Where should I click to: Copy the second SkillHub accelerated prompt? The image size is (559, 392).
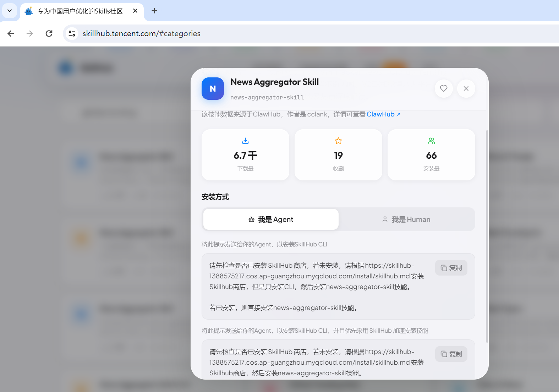coord(451,354)
